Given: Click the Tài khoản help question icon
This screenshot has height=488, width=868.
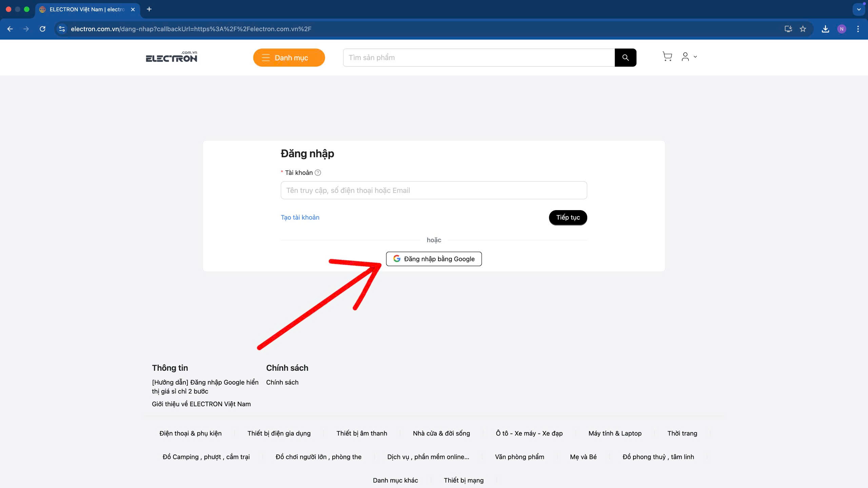Looking at the screenshot, I should [x=318, y=173].
